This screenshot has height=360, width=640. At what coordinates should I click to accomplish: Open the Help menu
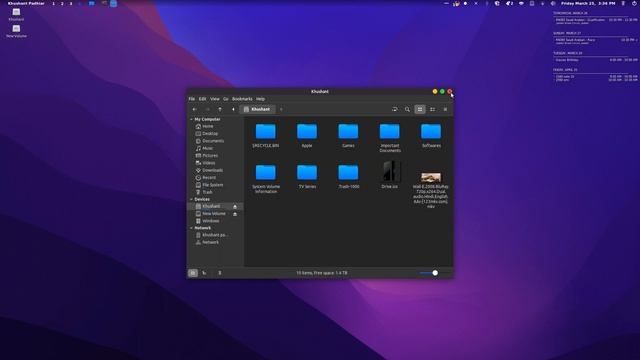tap(260, 99)
